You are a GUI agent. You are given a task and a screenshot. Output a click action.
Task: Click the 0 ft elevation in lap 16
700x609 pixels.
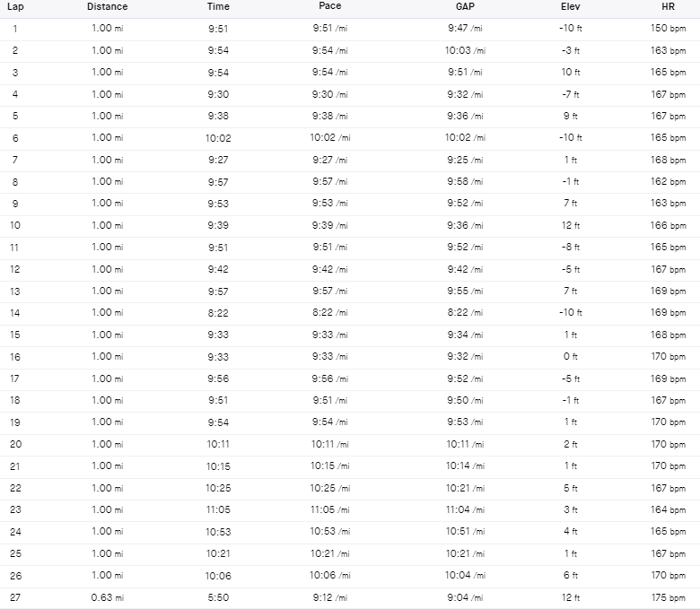pyautogui.click(x=570, y=356)
